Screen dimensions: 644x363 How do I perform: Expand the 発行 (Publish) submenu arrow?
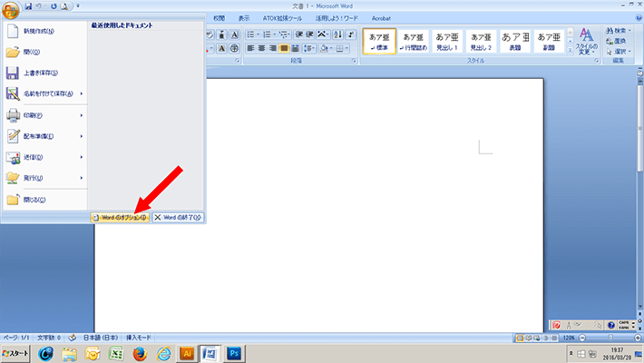click(x=82, y=178)
